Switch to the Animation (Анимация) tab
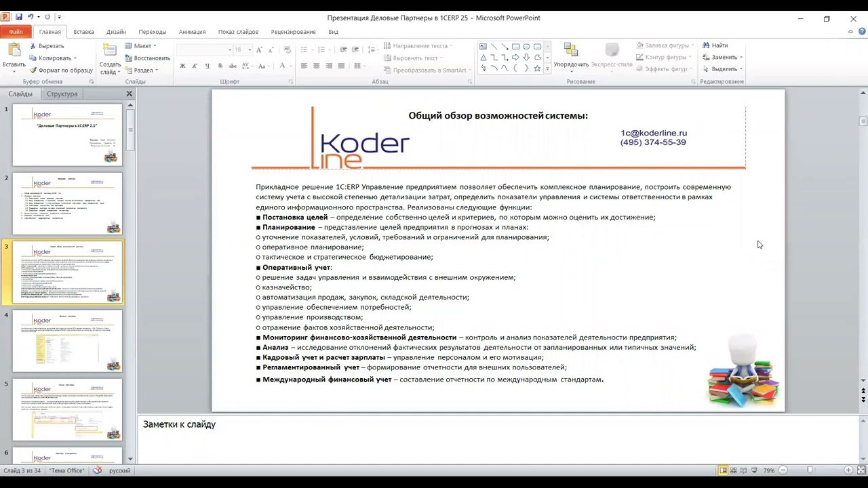 [193, 32]
